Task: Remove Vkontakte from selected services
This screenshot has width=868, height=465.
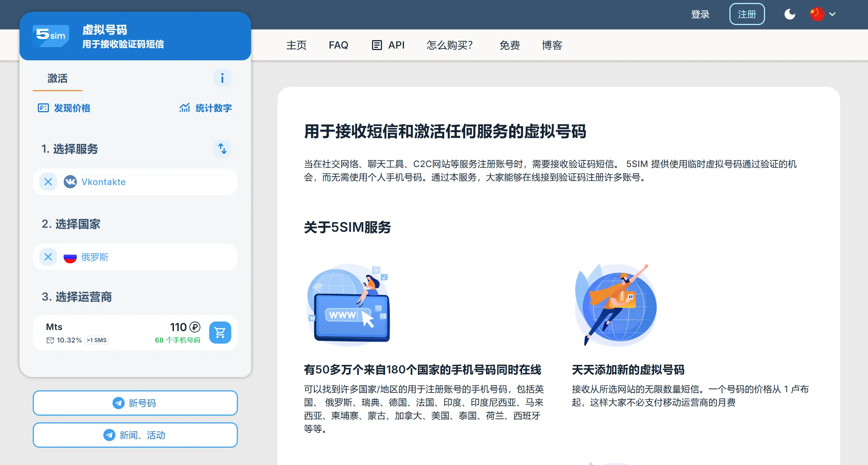Action: click(47, 181)
